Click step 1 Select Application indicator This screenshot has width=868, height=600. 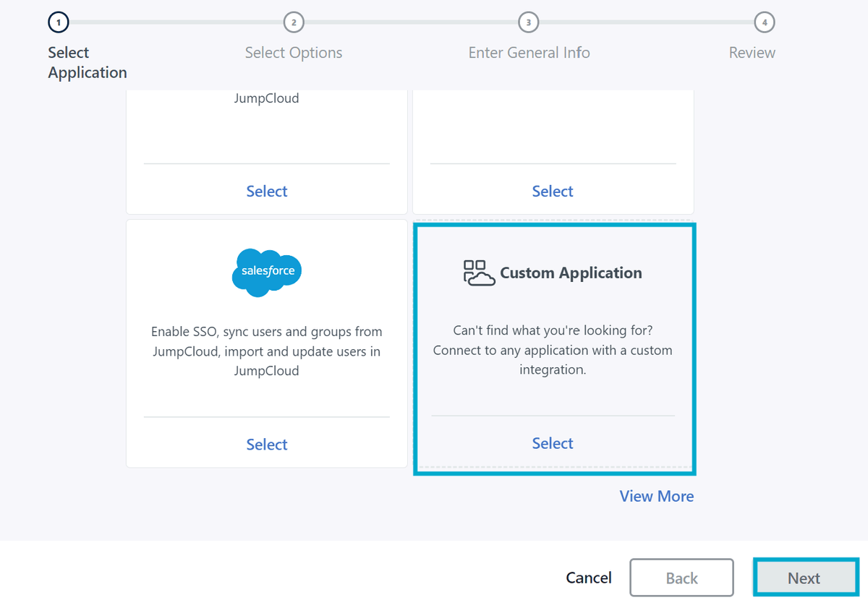coord(59,22)
